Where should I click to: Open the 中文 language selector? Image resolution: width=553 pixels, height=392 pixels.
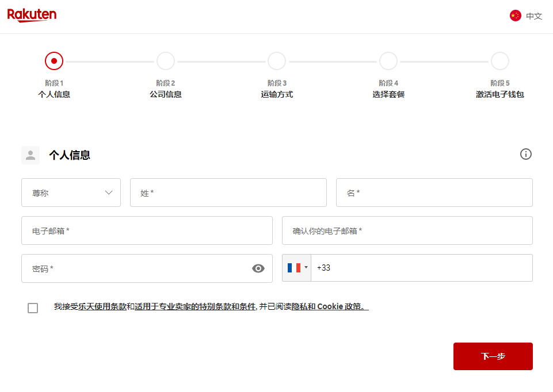click(x=526, y=16)
